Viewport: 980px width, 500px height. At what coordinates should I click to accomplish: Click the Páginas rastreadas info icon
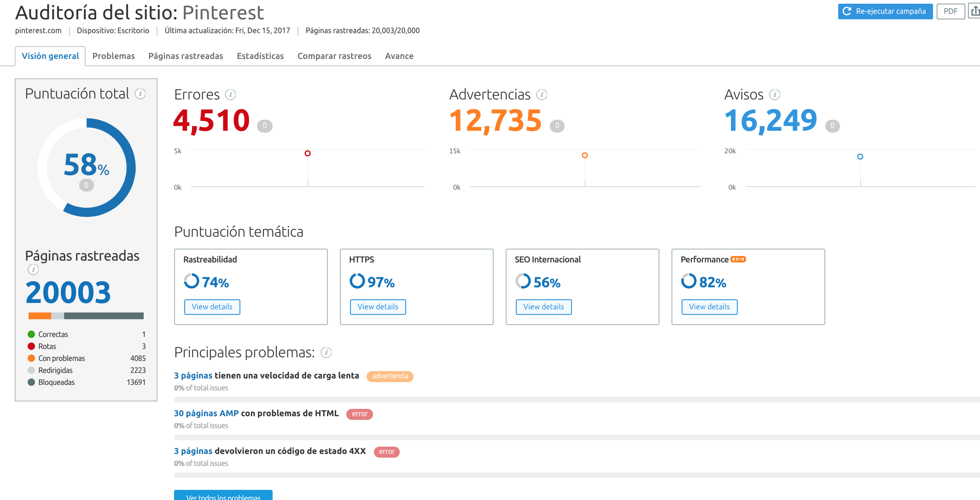click(33, 270)
